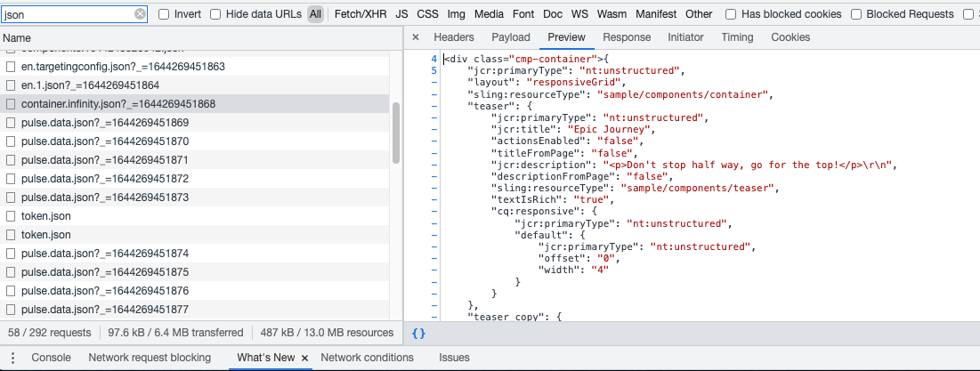Click the file icon beside en.1.json
The width and height of the screenshot is (980, 371).
[x=11, y=85]
